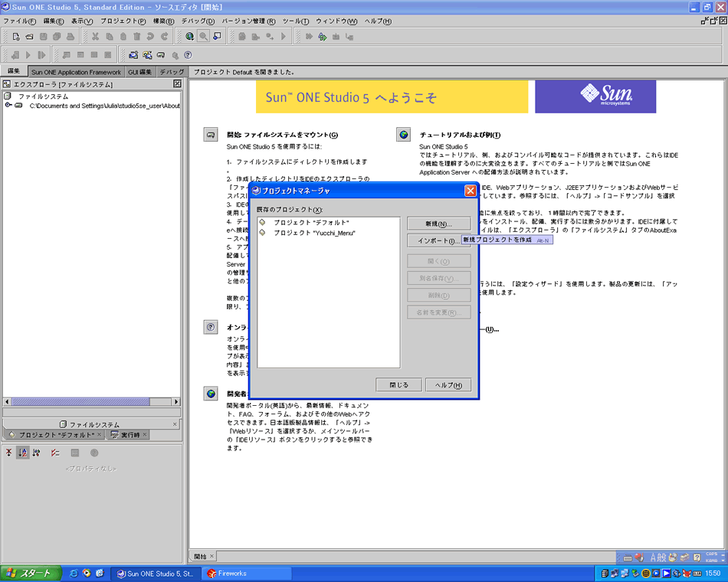Screen dimensions: 728x582
Task: Open the ファイル(F) menu
Action: [20, 21]
